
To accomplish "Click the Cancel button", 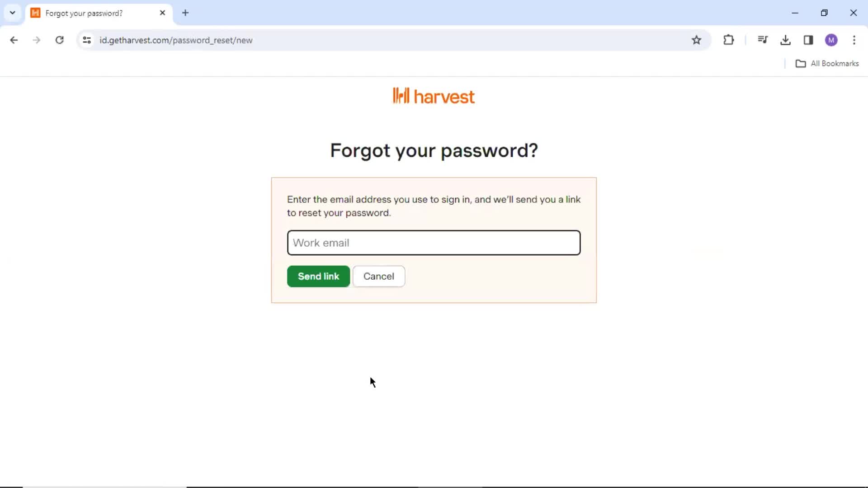I will 379,276.
